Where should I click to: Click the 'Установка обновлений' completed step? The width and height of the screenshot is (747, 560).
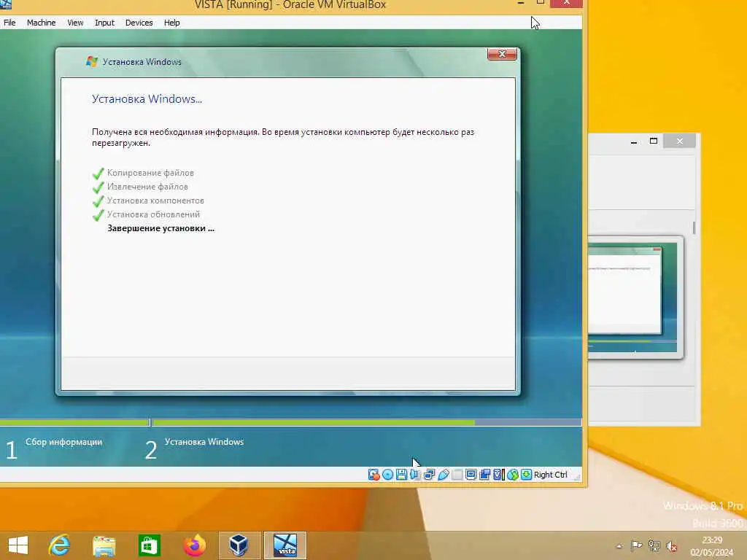[153, 214]
